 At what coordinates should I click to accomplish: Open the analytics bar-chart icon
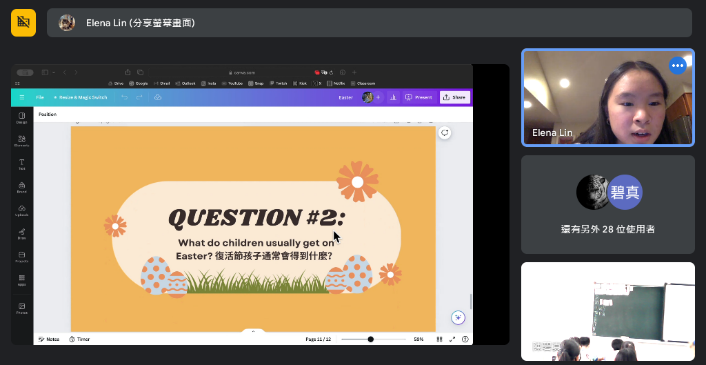393,97
